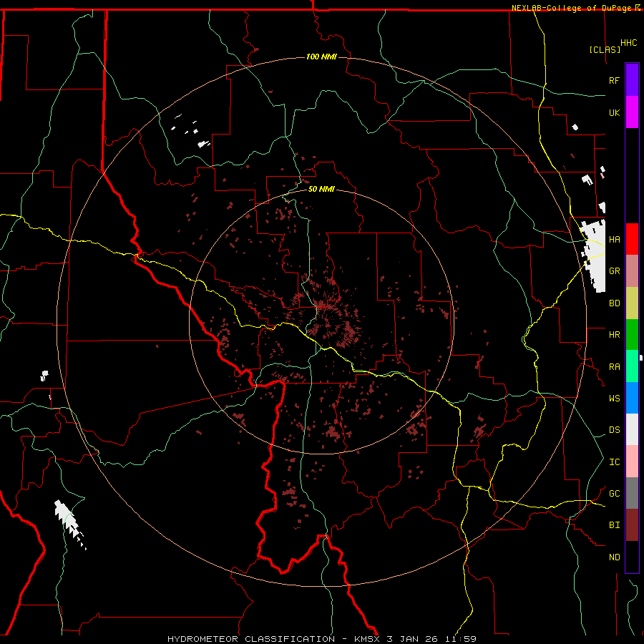Click the brown BI legend swatch
The height and width of the screenshot is (644, 644).
[632, 525]
